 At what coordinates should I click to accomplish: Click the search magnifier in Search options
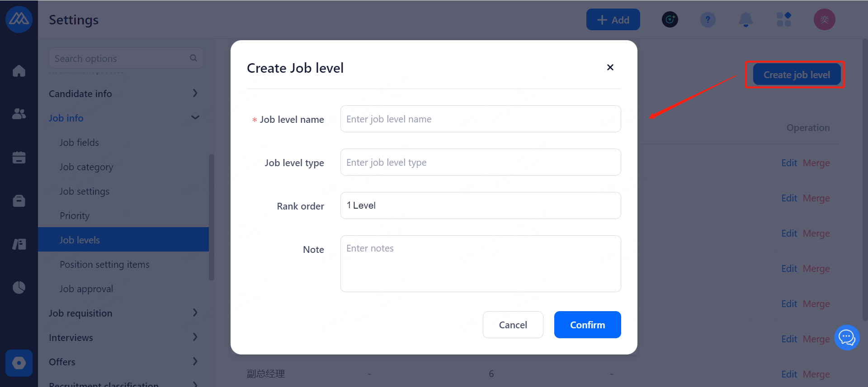coord(193,58)
